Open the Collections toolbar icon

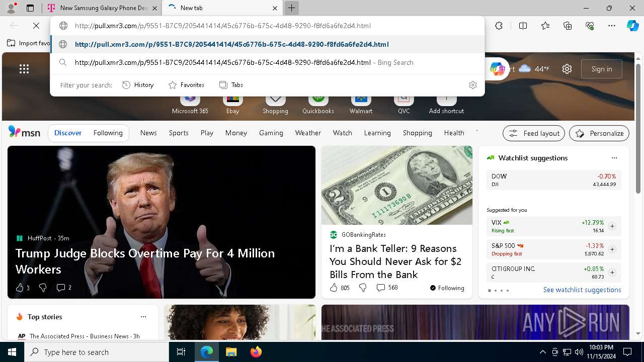point(568,26)
